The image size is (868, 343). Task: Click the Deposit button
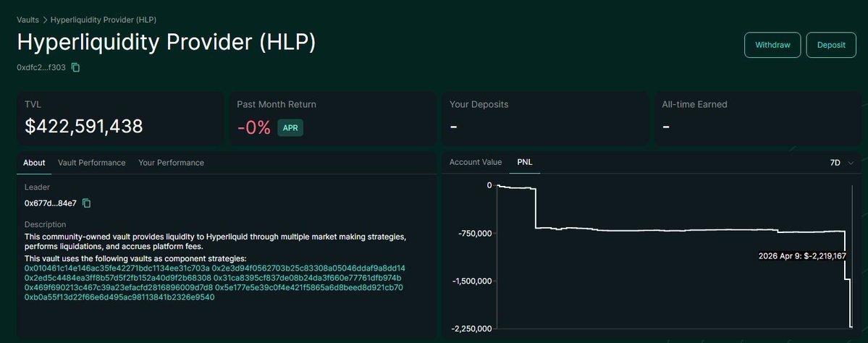(x=832, y=45)
